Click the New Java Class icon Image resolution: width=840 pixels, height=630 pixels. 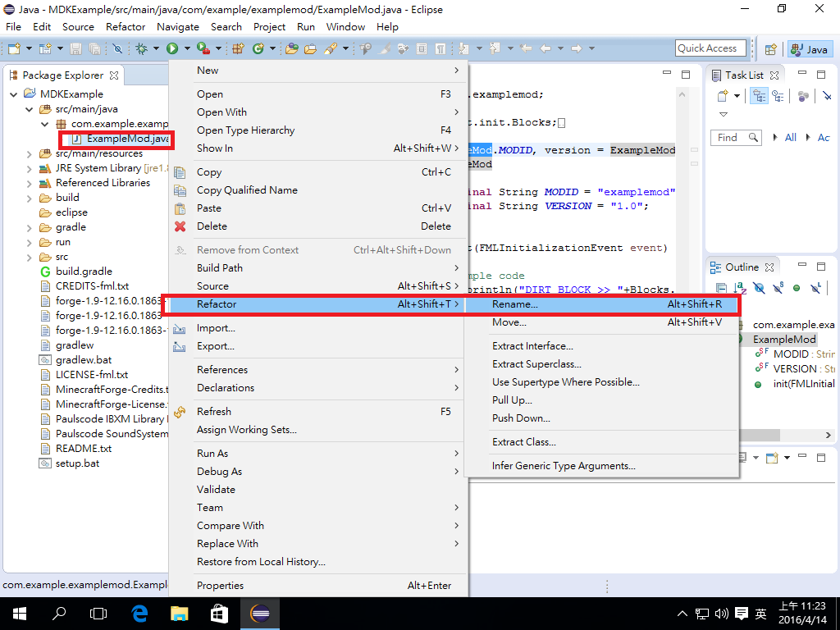pyautogui.click(x=258, y=48)
